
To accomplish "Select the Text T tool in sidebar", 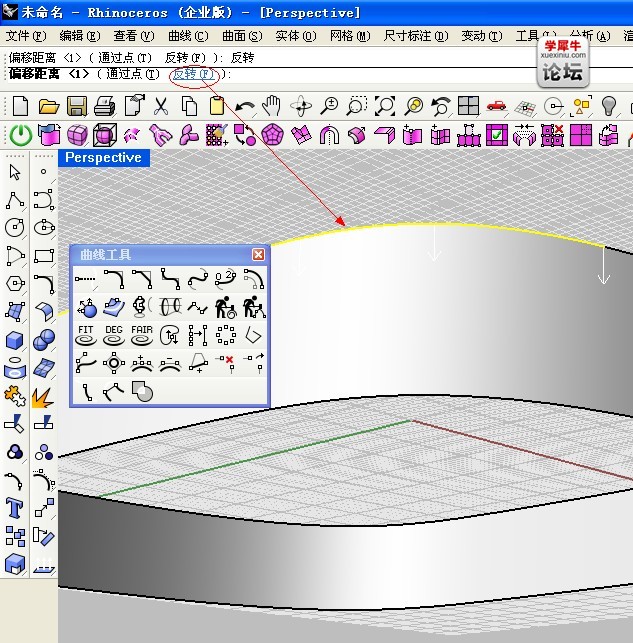I will tap(14, 508).
